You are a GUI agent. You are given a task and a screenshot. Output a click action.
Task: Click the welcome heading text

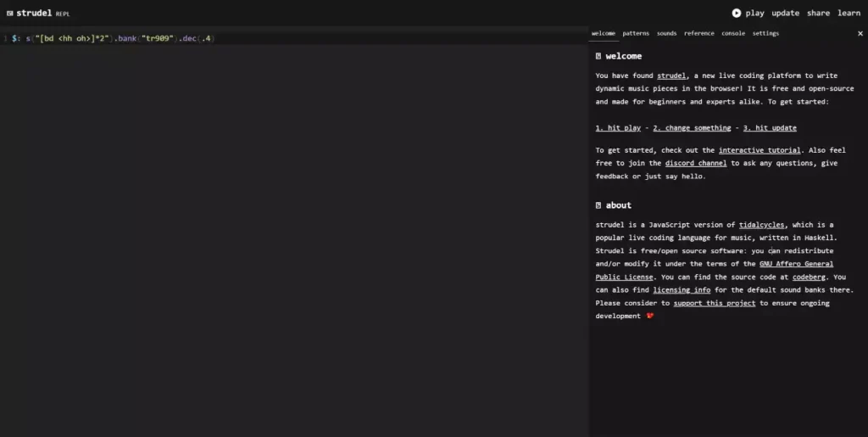click(x=624, y=56)
